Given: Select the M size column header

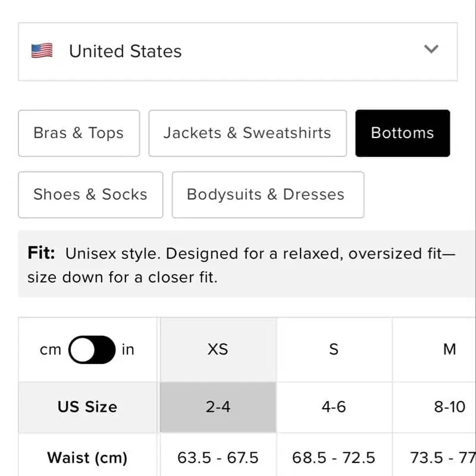Looking at the screenshot, I should click(x=434, y=349).
